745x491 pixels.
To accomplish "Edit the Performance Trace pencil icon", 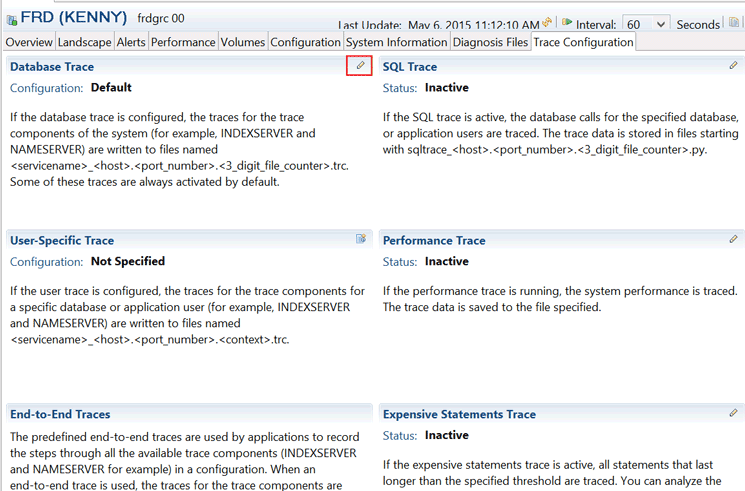I will point(733,239).
